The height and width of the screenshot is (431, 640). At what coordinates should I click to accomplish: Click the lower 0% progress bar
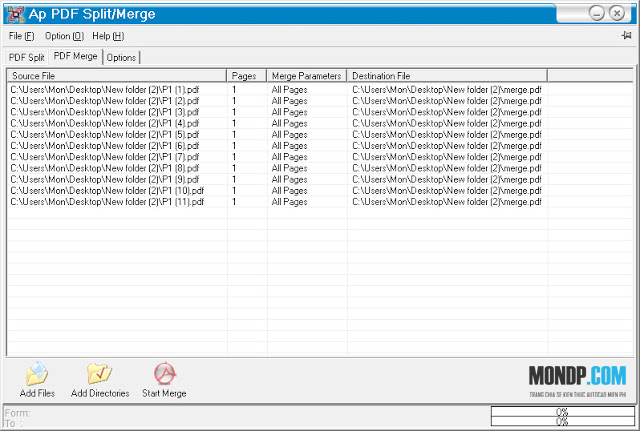(x=562, y=421)
